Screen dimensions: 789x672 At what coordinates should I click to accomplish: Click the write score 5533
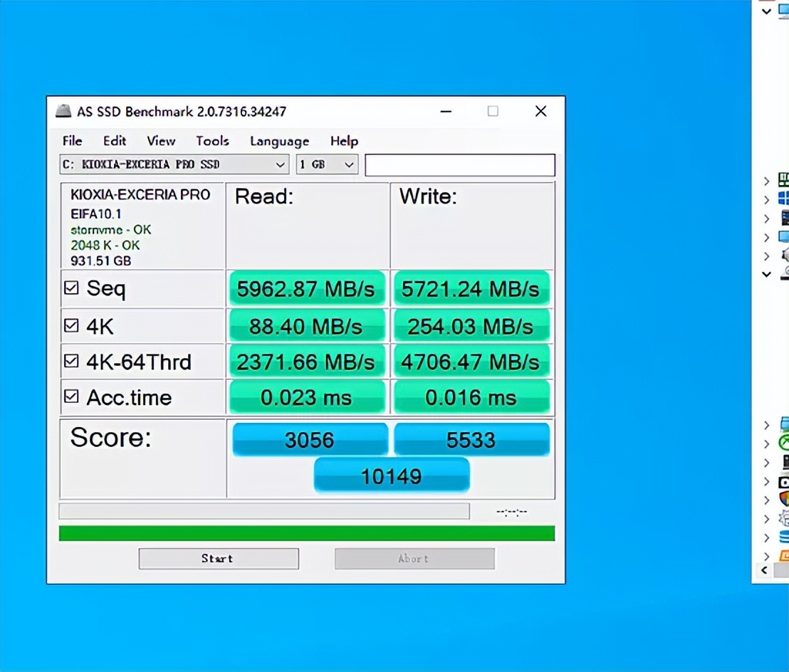471,440
